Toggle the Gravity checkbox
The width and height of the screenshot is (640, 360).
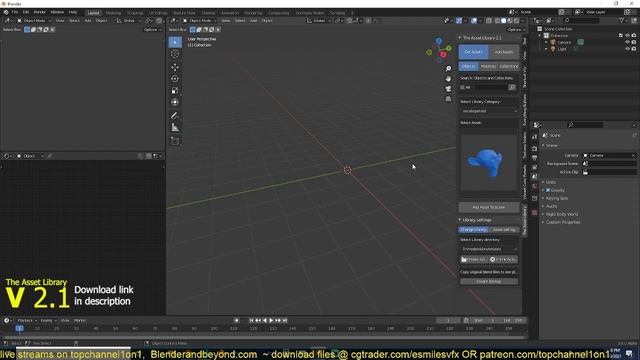tap(548, 190)
